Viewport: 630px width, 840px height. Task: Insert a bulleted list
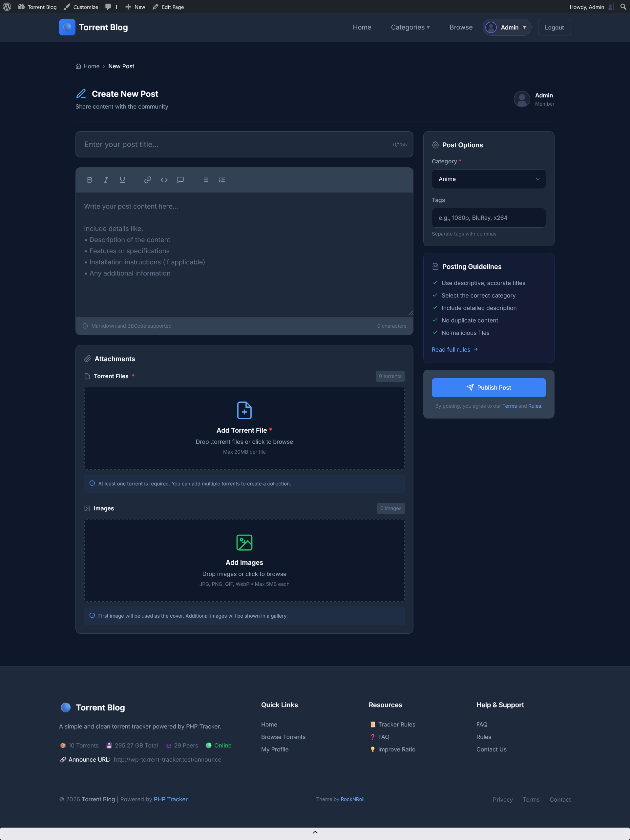(x=206, y=180)
